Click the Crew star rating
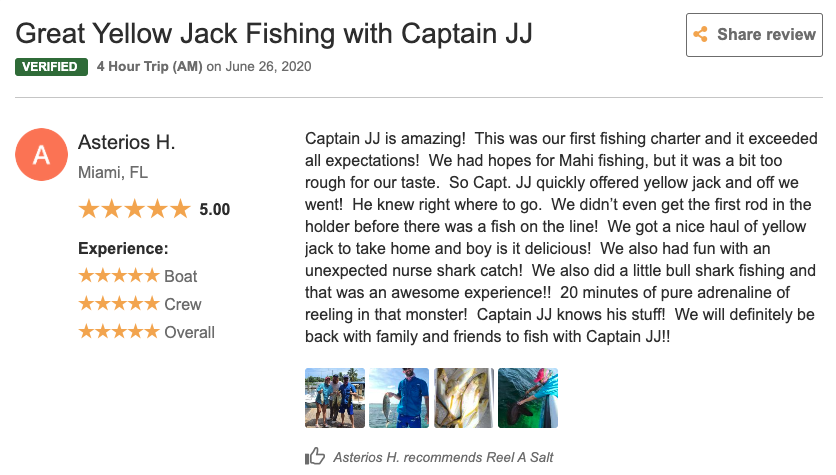 (119, 304)
